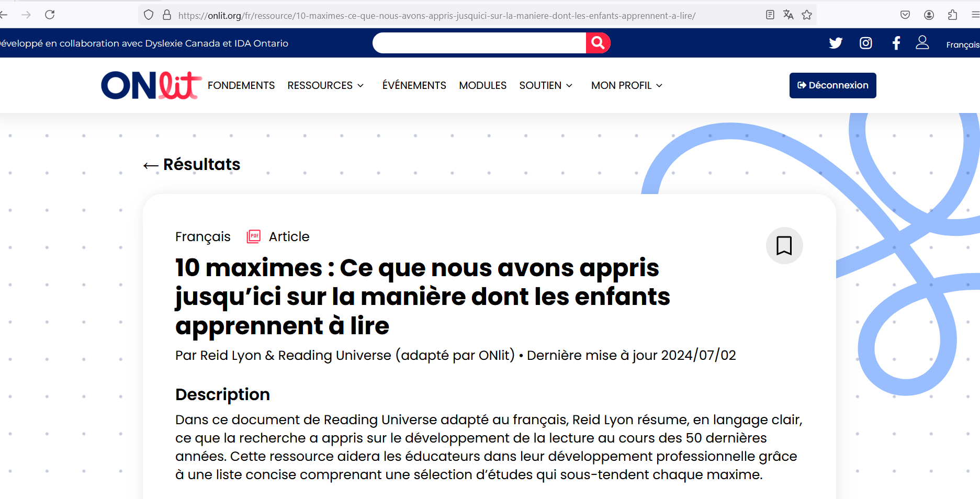The width and height of the screenshot is (980, 499).
Task: Open the Pocket save icon
Action: point(905,15)
